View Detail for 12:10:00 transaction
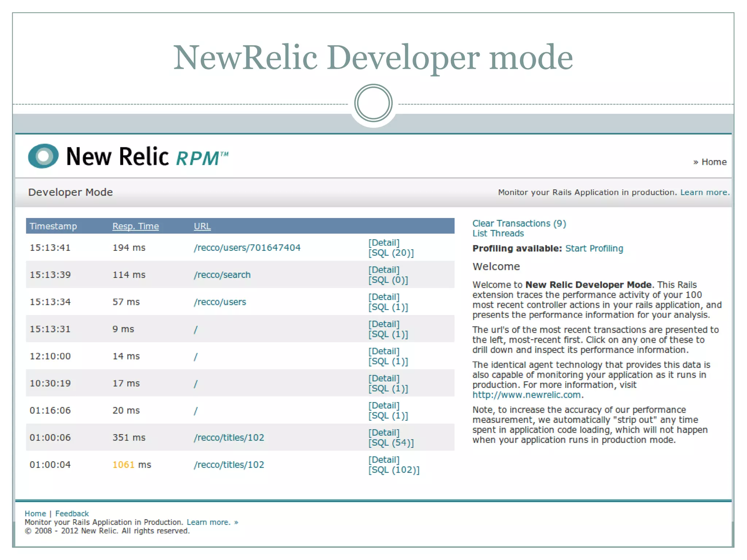 384,351
